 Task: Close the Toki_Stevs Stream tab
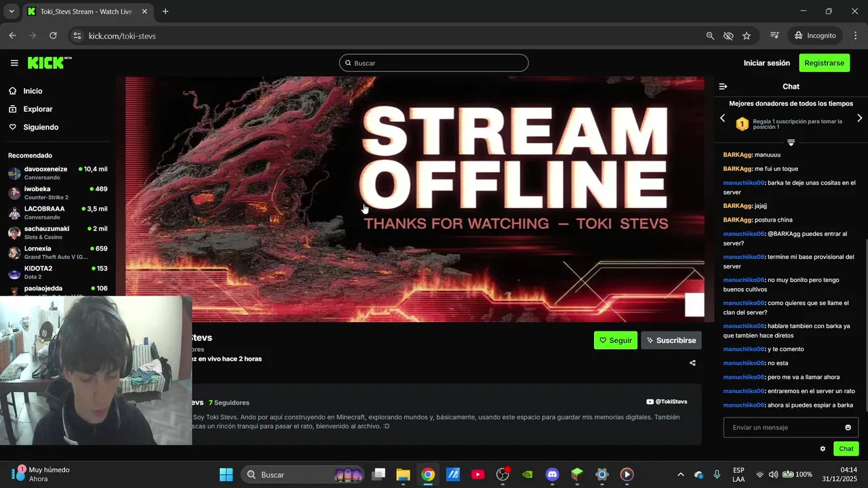(144, 12)
